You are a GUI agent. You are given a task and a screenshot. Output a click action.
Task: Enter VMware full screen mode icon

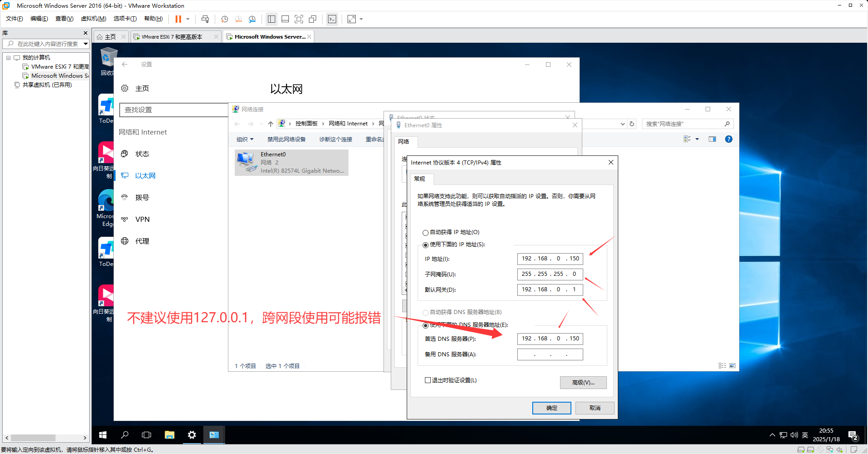pyautogui.click(x=299, y=19)
